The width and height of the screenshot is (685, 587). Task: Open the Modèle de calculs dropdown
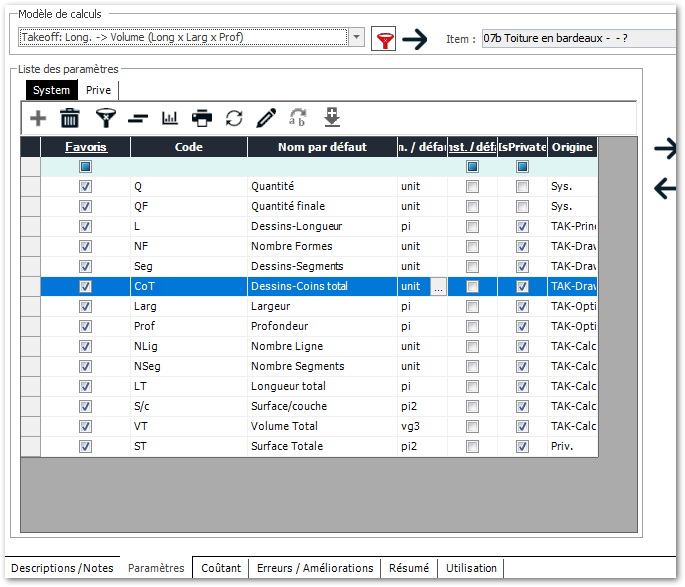pyautogui.click(x=357, y=38)
